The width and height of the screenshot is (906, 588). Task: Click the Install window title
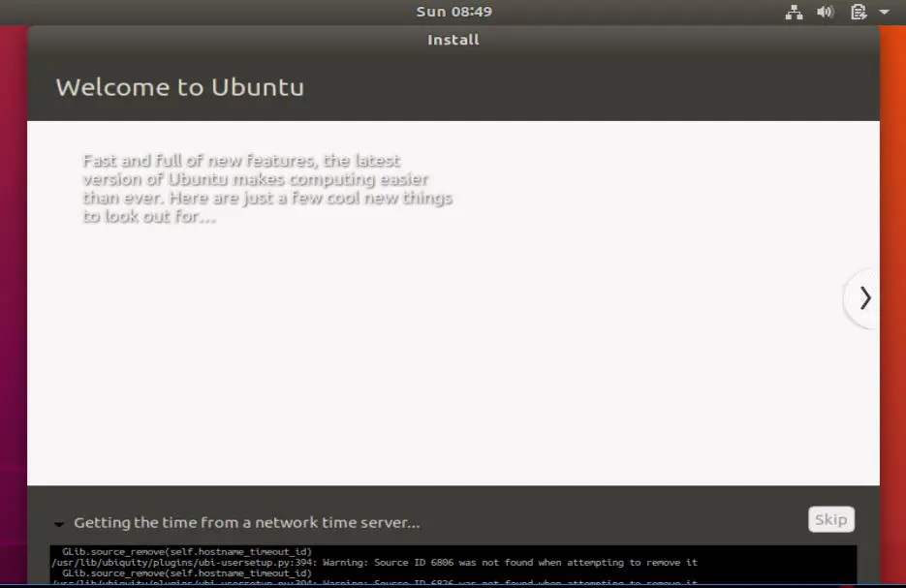(x=453, y=40)
